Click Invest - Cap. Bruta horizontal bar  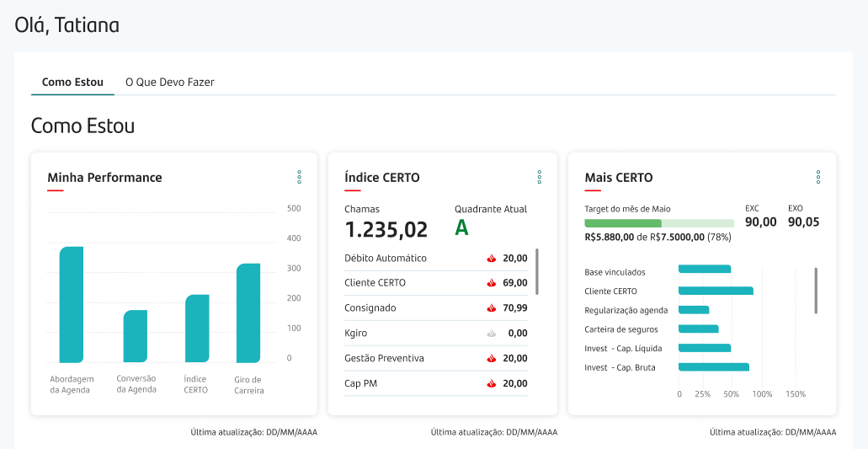click(714, 367)
